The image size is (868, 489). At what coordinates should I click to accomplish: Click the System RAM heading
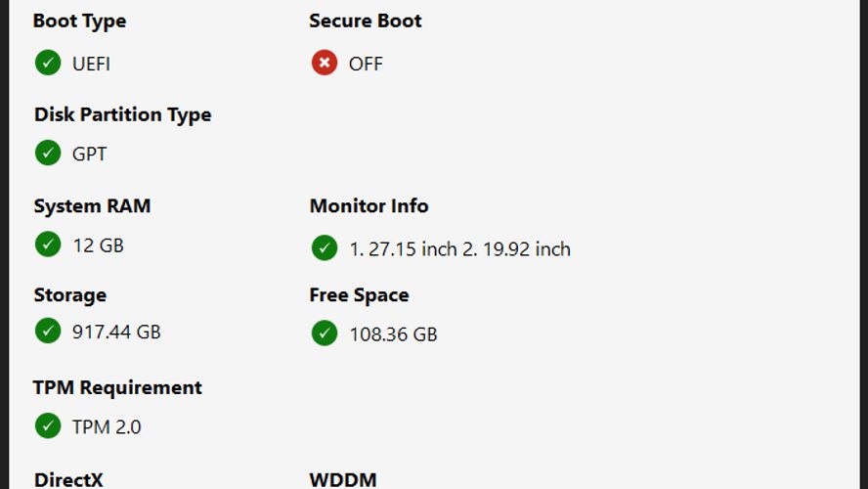[x=92, y=206]
